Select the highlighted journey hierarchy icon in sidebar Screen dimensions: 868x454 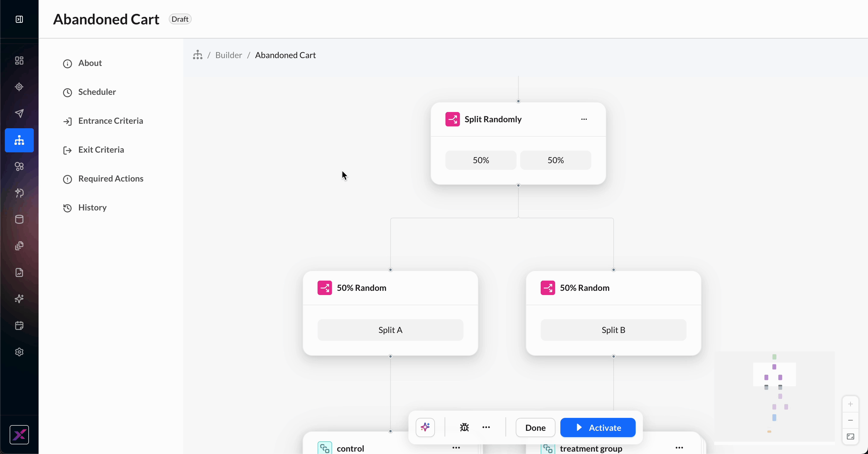tap(19, 140)
